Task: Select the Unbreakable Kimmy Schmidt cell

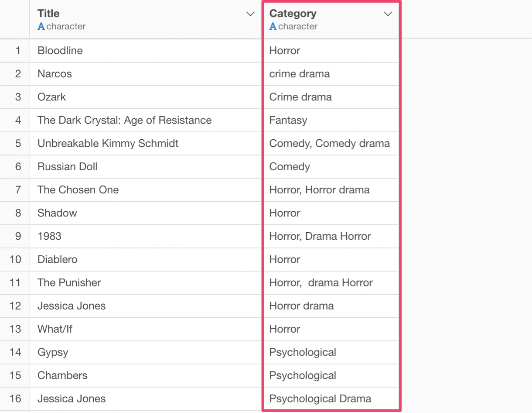Action: (x=108, y=143)
